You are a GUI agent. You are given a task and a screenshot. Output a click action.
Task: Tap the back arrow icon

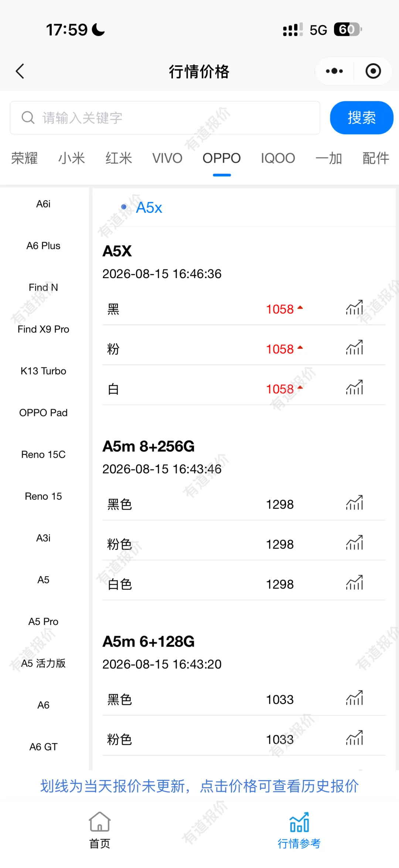coord(20,71)
